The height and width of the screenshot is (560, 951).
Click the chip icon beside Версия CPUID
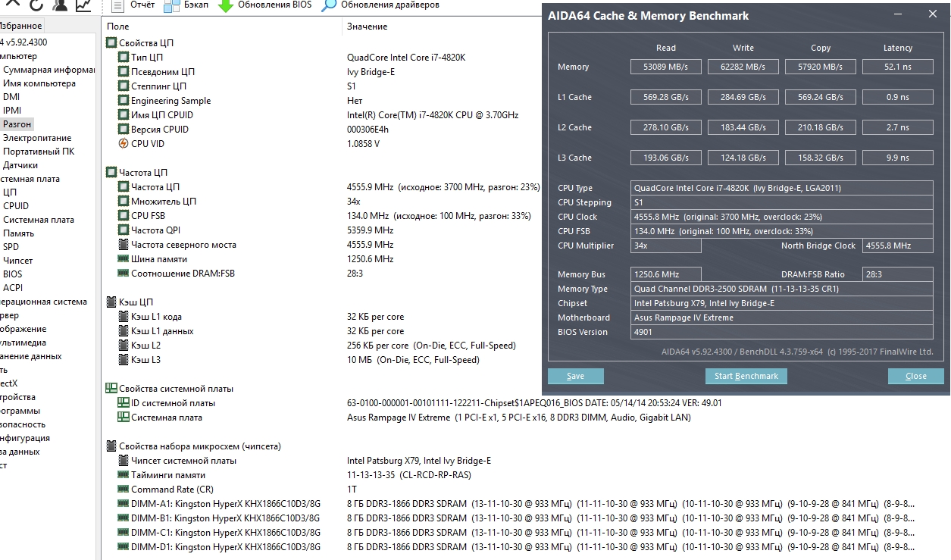124,130
